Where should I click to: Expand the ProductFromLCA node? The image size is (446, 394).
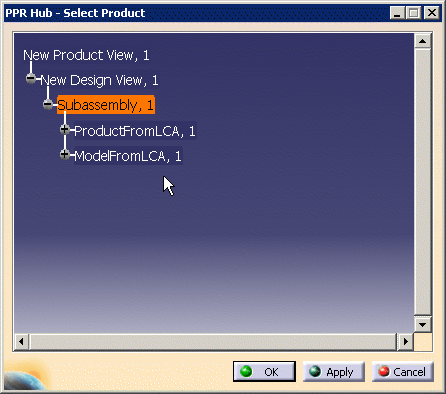(x=65, y=129)
